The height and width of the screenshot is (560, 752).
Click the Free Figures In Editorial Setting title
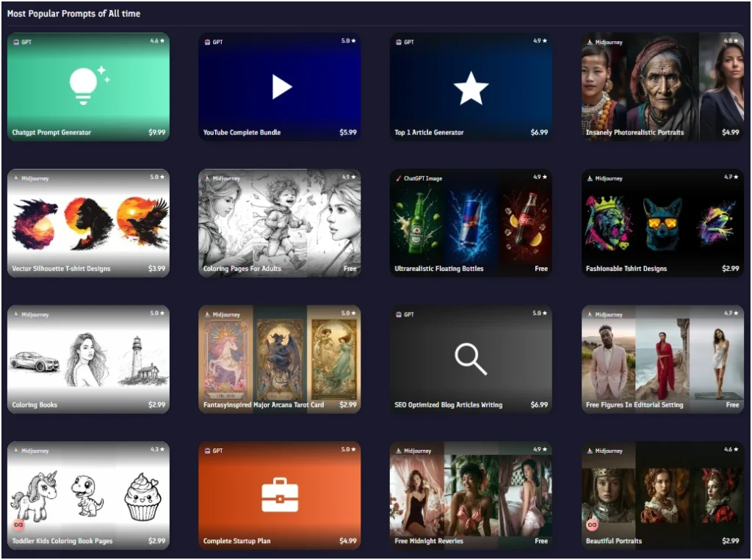633,404
